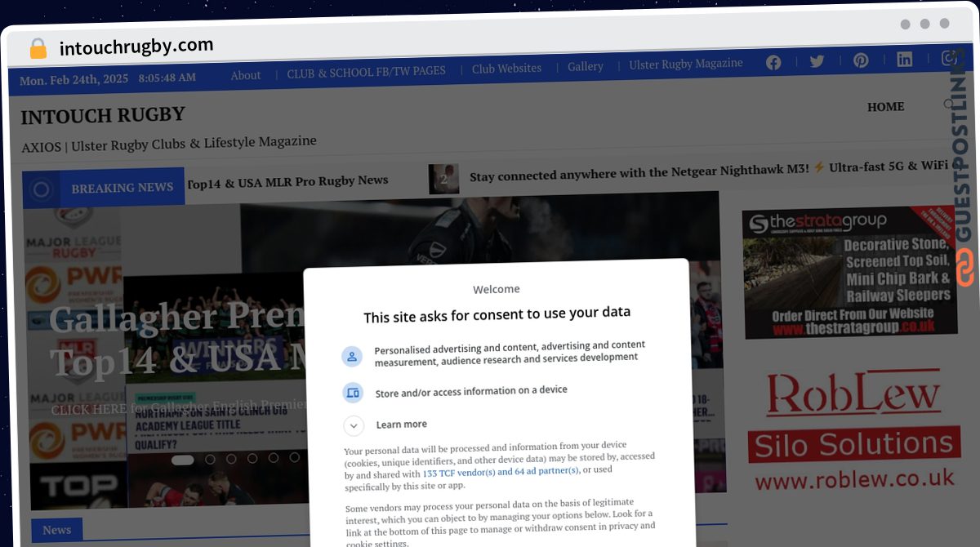Click the Welcome heading in consent dialog

coord(497,289)
